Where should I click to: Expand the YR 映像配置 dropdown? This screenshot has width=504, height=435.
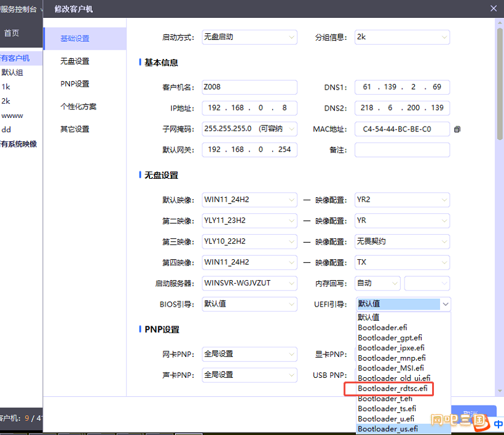(x=402, y=221)
